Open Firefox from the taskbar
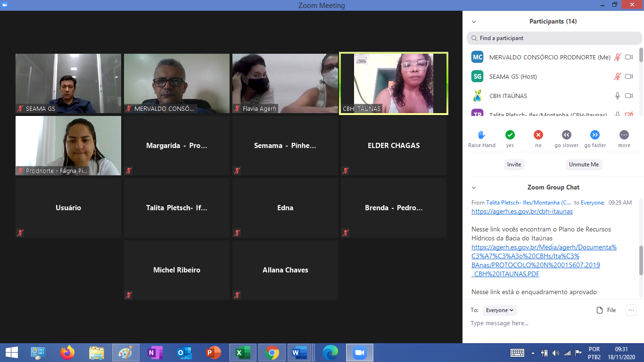This screenshot has width=644, height=362. [67, 353]
